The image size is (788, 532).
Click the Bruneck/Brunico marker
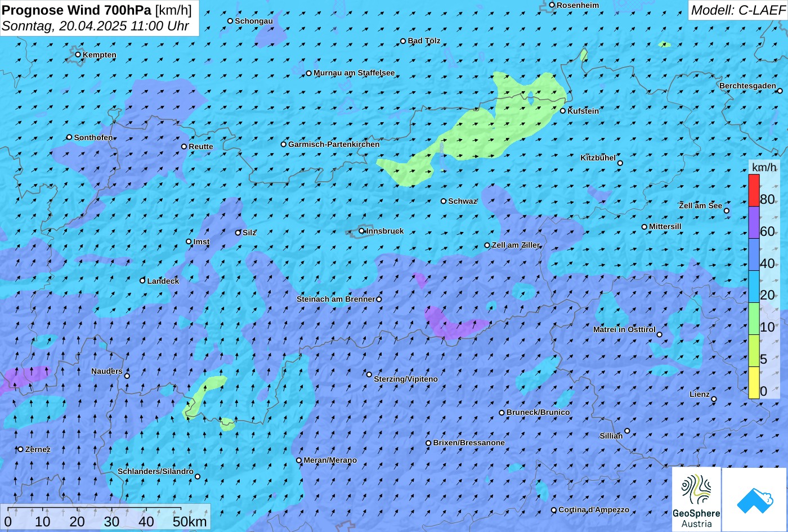pos(502,413)
